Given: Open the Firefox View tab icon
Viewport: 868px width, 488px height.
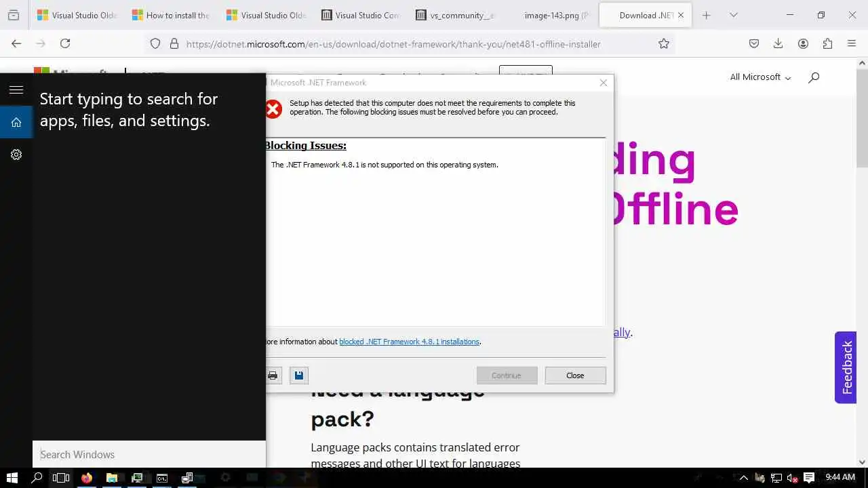Looking at the screenshot, I should pyautogui.click(x=14, y=15).
